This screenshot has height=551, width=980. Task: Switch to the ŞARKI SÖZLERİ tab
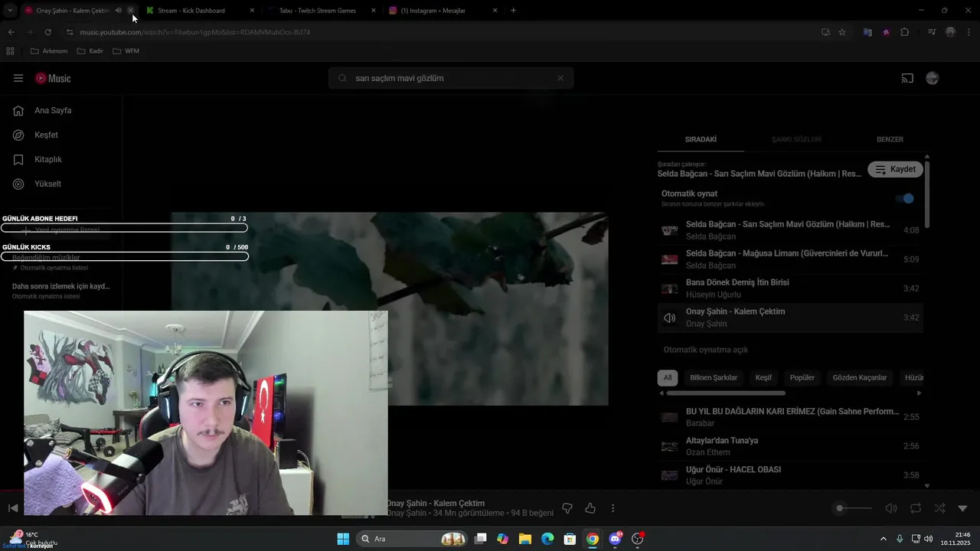click(x=796, y=139)
